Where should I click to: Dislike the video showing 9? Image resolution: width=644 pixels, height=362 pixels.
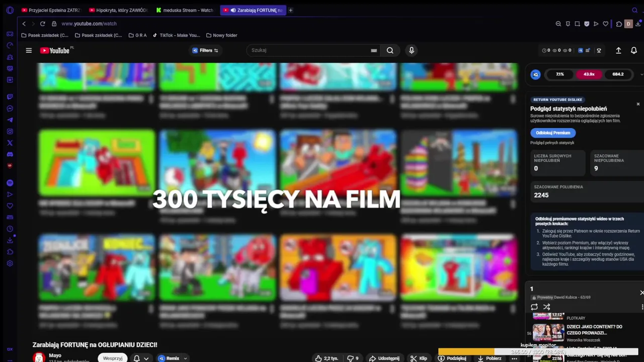click(353, 358)
